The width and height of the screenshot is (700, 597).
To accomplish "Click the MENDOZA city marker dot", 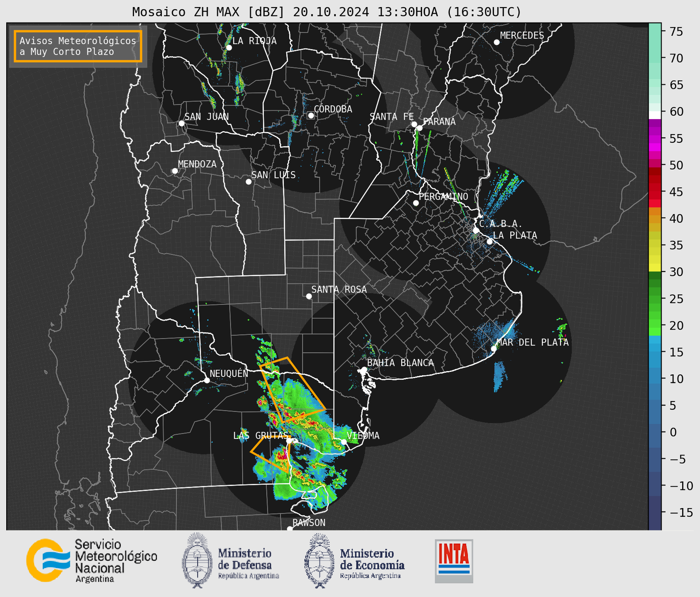I will (175, 171).
